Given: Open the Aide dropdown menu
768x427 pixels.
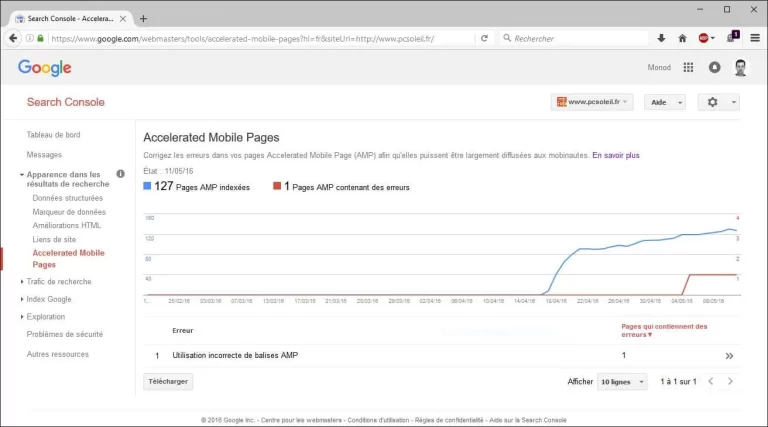Looking at the screenshot, I should (665, 102).
